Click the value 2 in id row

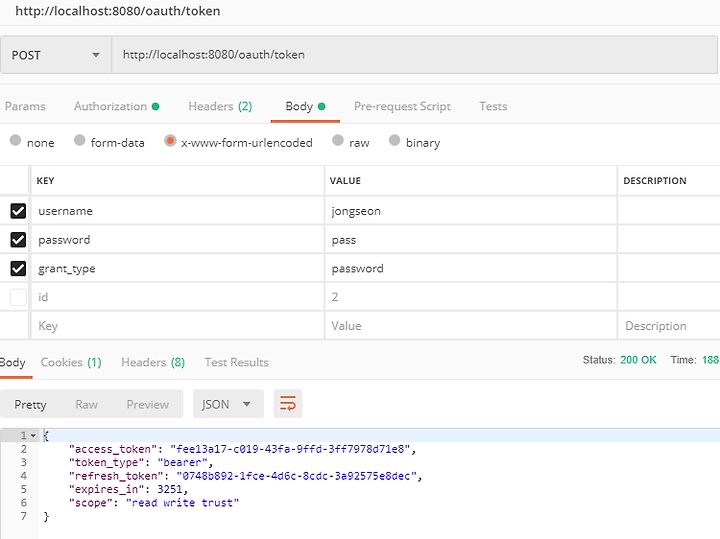coord(471,297)
